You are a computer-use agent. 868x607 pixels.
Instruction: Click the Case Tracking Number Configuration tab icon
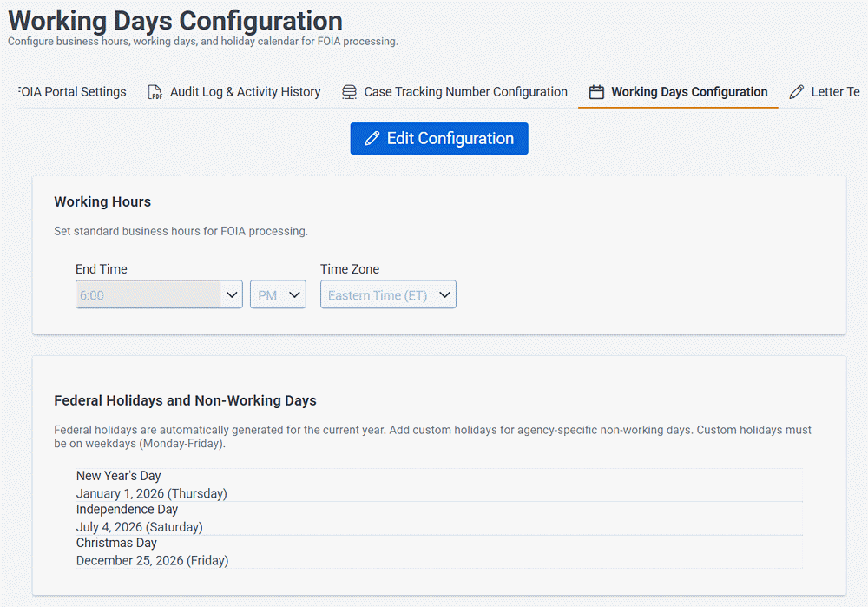(349, 91)
